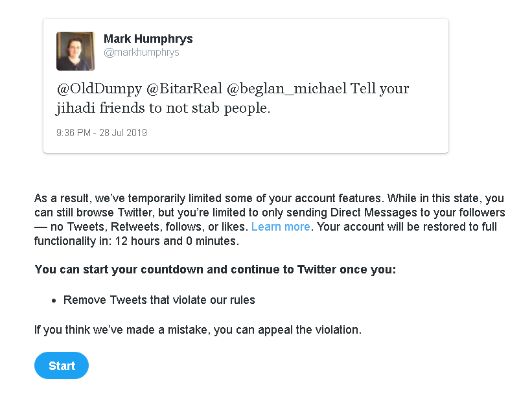
Task: Click the 'As a result' paragraph opening
Action: click(60, 198)
